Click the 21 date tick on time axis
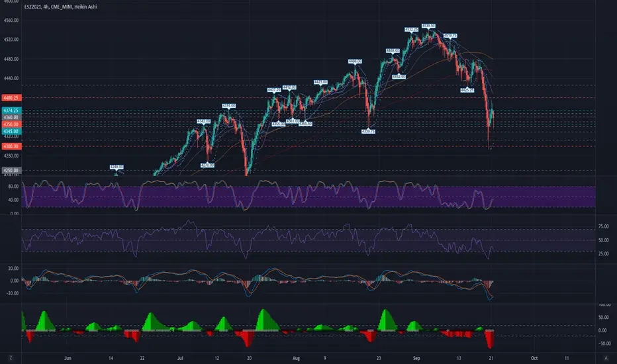This screenshot has width=617, height=364. (491, 358)
